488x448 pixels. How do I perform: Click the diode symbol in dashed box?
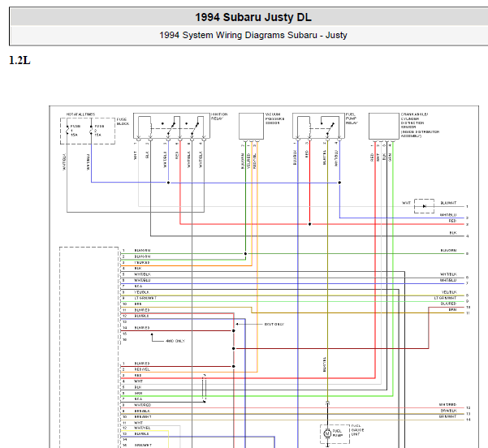click(x=424, y=206)
